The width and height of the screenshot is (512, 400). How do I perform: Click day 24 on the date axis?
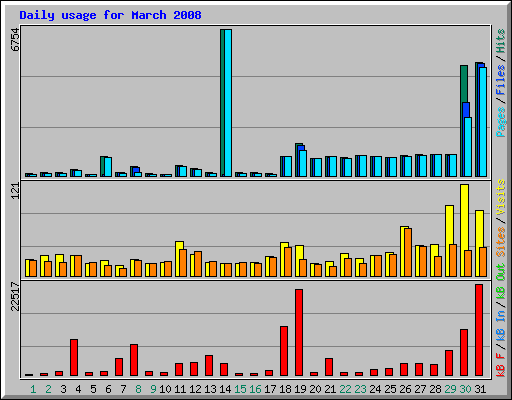tap(375, 389)
